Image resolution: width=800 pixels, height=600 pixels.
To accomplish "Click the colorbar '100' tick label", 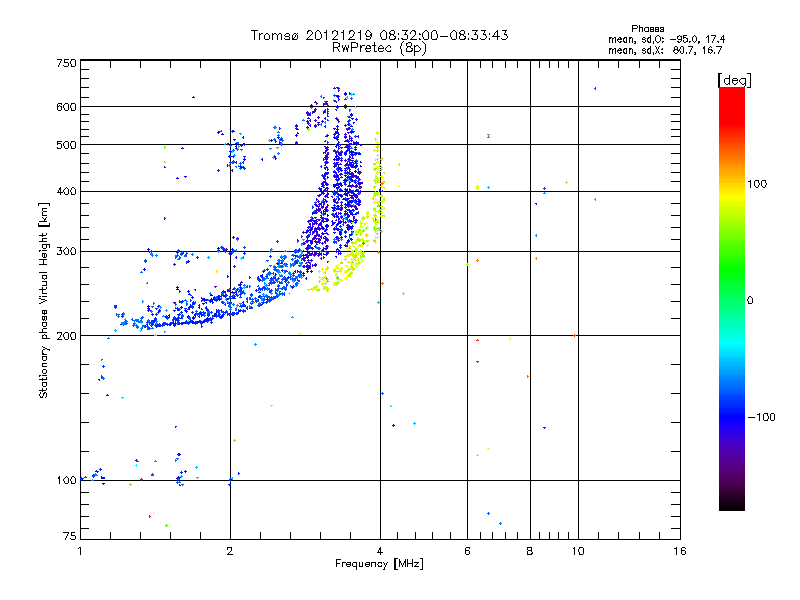I will point(757,184).
